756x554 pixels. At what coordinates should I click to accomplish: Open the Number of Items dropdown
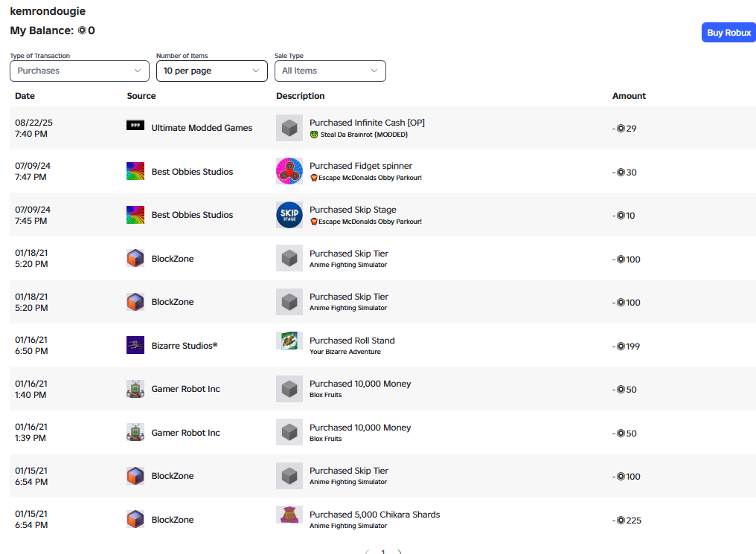point(212,71)
